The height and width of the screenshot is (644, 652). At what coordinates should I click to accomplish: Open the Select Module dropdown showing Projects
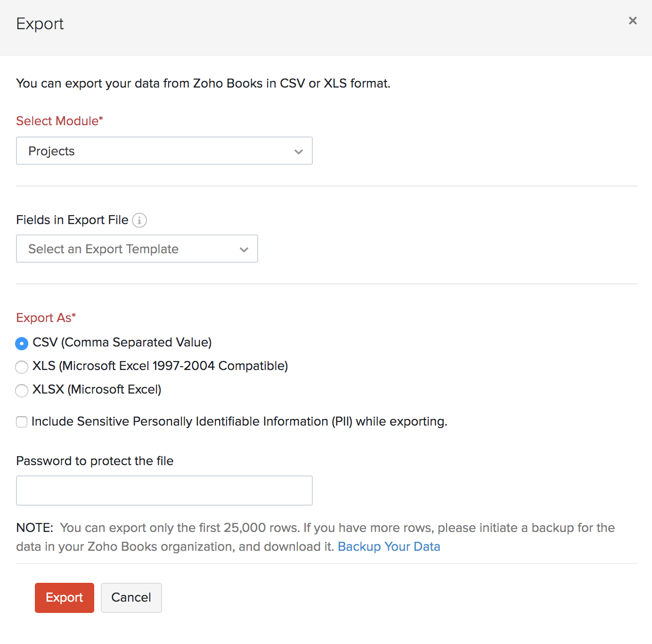(x=164, y=151)
